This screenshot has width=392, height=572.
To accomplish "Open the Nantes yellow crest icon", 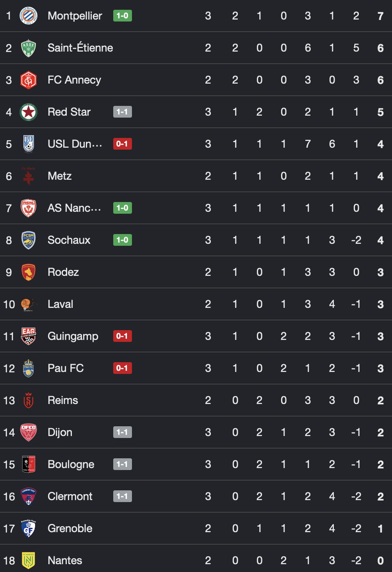I will (29, 561).
